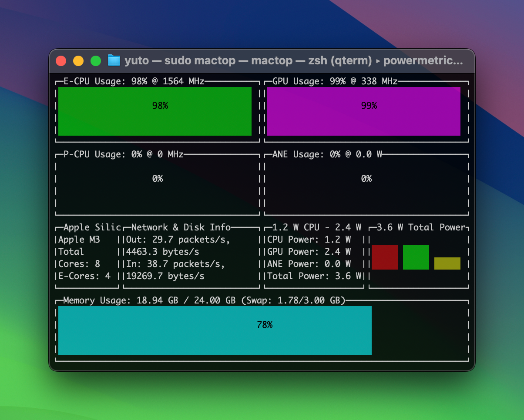The image size is (524, 420).
Task: Click the Network & Disk Info header
Action: (x=181, y=227)
